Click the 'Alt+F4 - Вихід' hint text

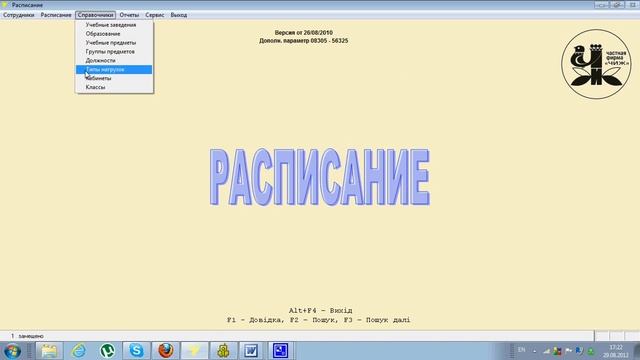[x=320, y=311]
